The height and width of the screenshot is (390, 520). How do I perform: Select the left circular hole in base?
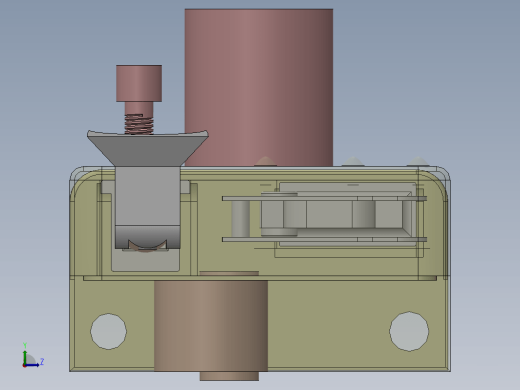[108, 331]
